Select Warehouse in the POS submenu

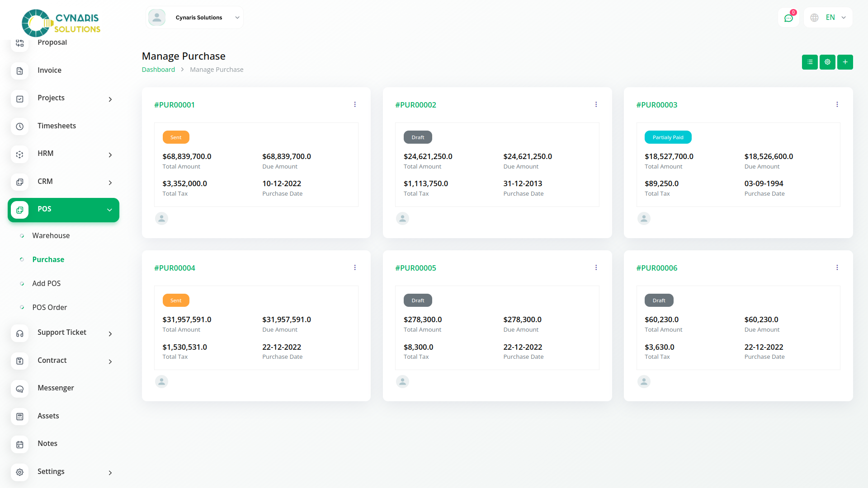pyautogui.click(x=51, y=235)
